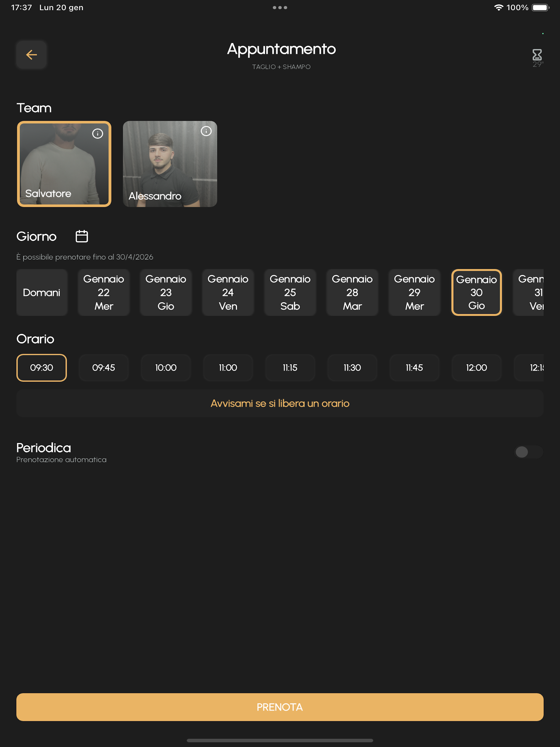Choose Gennaio 25 Sab date

290,293
